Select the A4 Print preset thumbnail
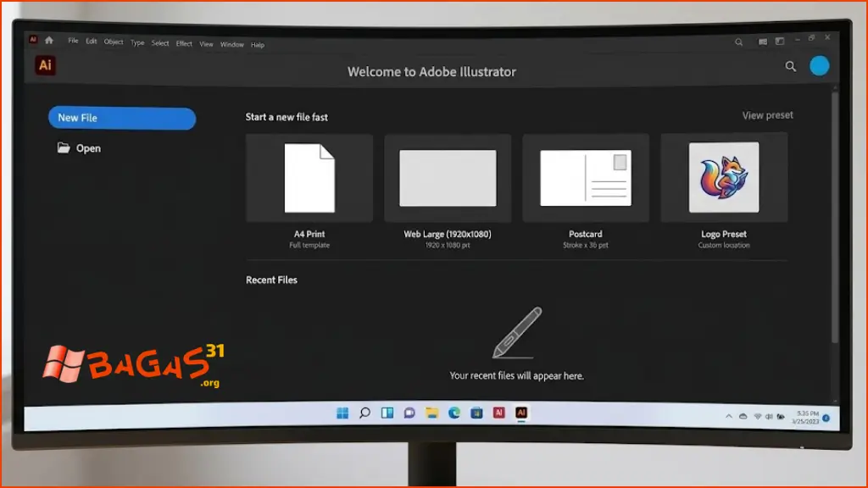Image resolution: width=868 pixels, height=488 pixels. pyautogui.click(x=309, y=178)
